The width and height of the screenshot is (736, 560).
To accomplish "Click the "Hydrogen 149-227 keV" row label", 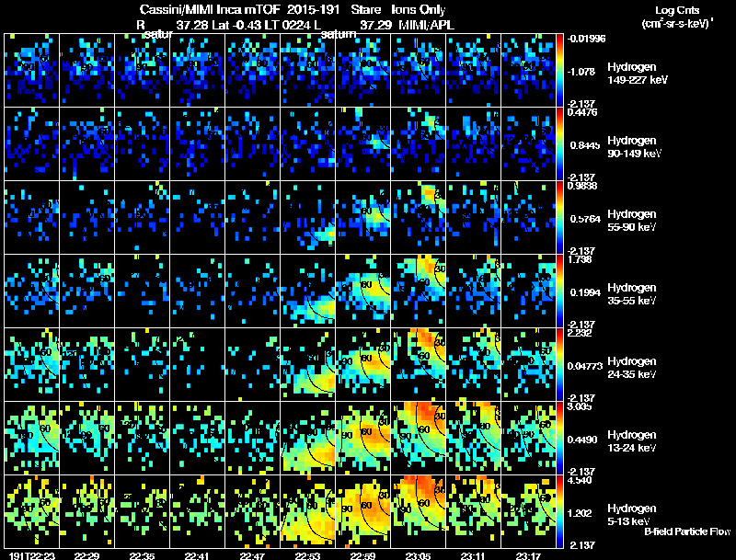I will pyautogui.click(x=637, y=74).
